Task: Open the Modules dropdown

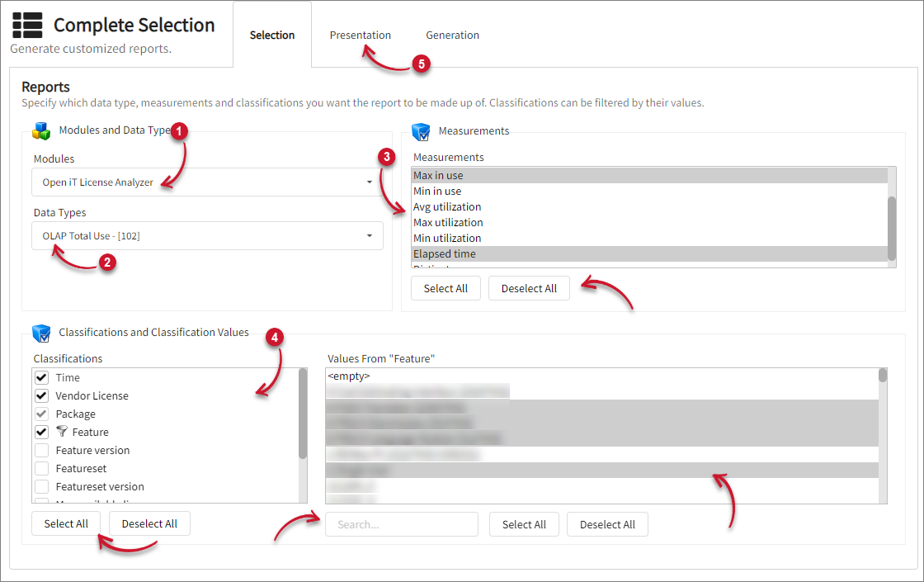Action: [207, 182]
